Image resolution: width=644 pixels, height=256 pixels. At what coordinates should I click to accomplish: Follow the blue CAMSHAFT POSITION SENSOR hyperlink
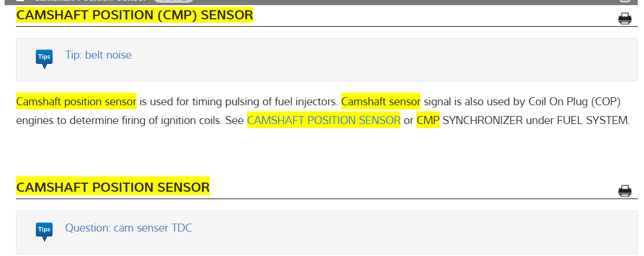tap(323, 121)
